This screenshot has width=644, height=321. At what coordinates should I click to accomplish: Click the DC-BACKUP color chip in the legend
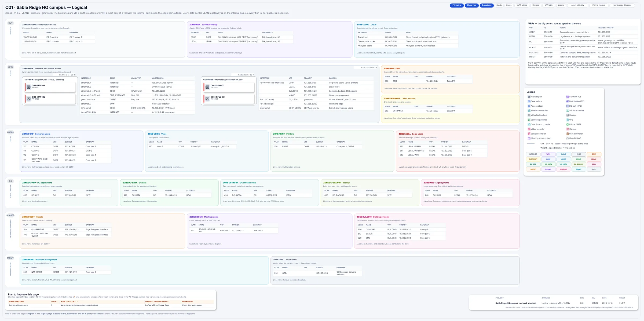[579, 164]
